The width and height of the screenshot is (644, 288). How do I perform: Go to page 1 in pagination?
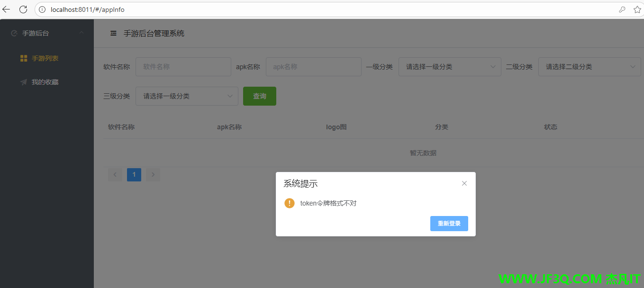pyautogui.click(x=134, y=175)
